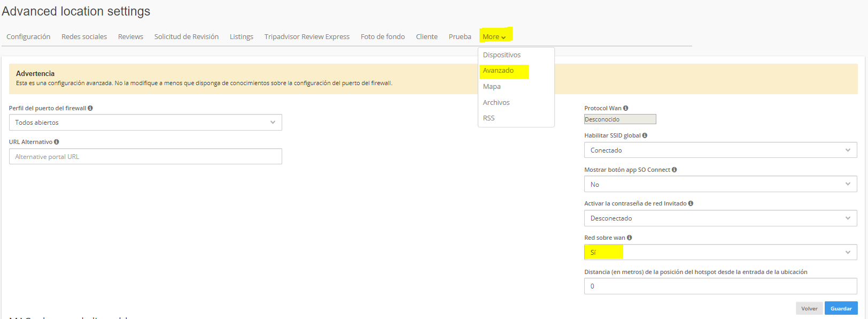Viewport: 868px width, 319px height.
Task: Open the Red sobre wan dropdown
Action: [720, 252]
